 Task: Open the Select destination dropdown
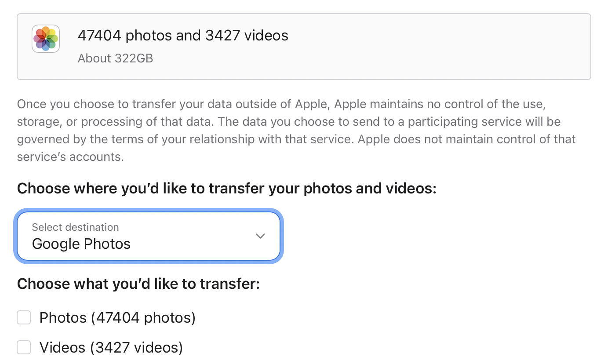pos(148,237)
